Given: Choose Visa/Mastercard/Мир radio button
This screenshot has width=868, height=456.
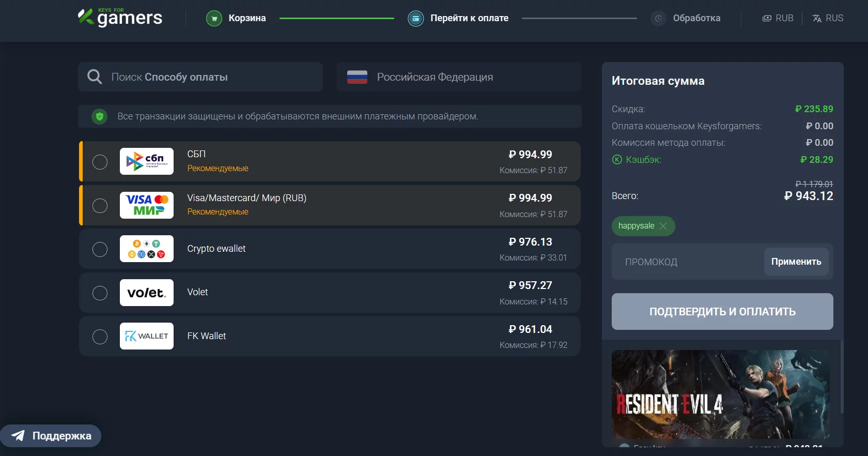Looking at the screenshot, I should tap(100, 206).
